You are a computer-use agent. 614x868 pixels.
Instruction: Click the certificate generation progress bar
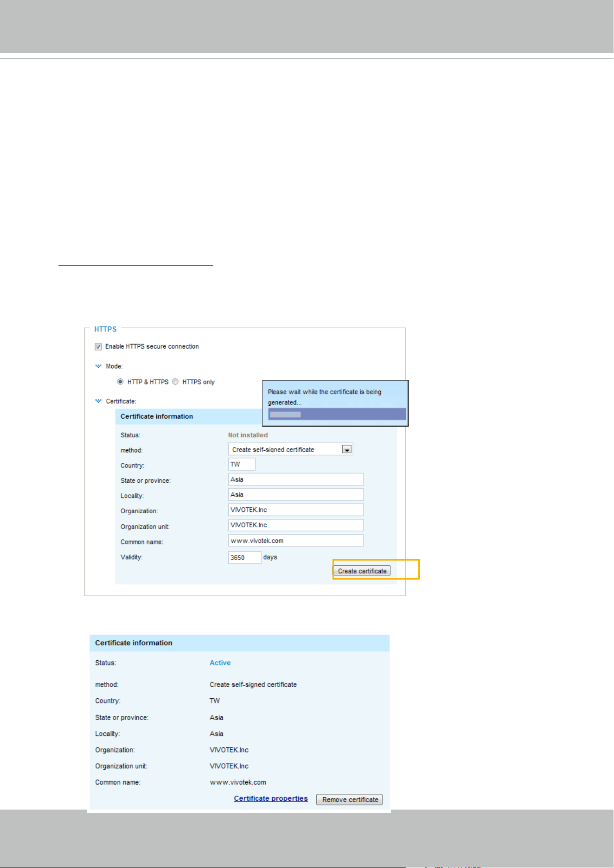[x=337, y=414]
